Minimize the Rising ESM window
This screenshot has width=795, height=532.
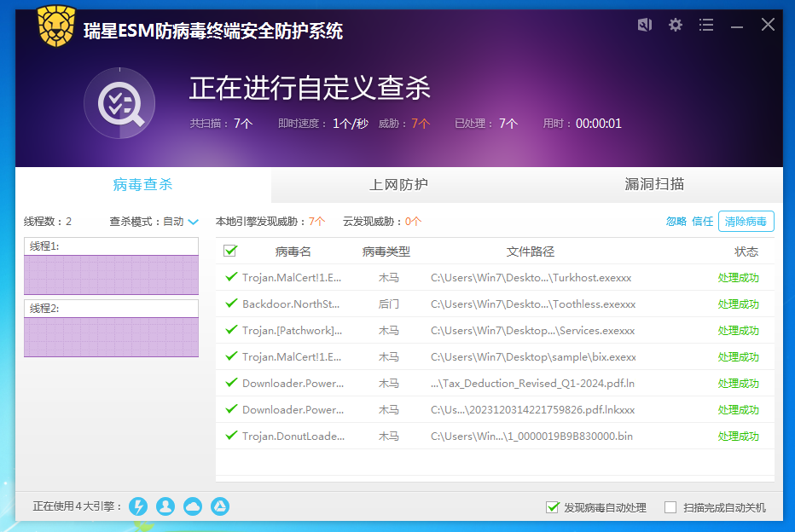click(x=737, y=26)
